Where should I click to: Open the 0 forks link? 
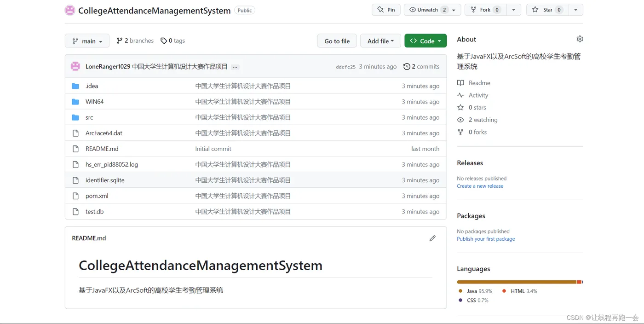click(x=477, y=132)
